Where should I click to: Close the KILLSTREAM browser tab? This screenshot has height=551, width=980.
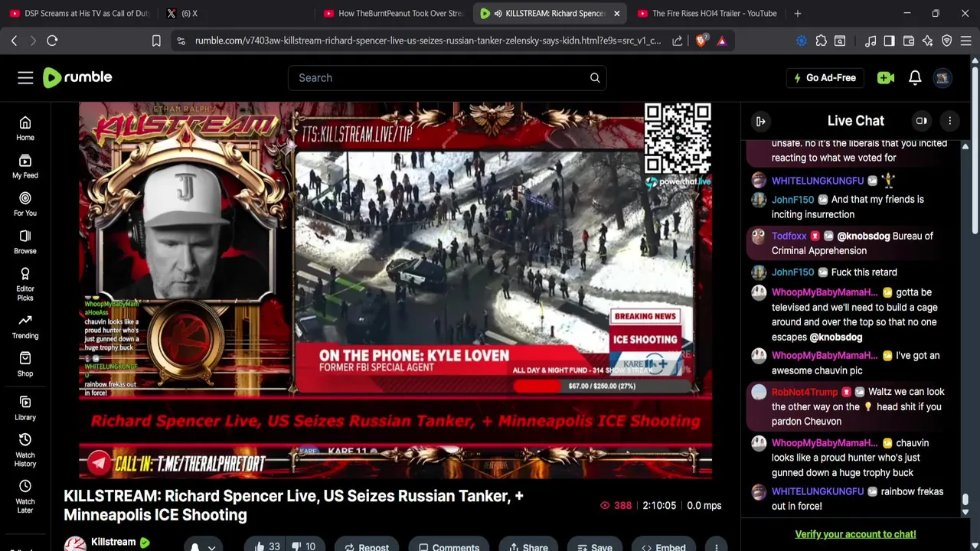click(616, 13)
